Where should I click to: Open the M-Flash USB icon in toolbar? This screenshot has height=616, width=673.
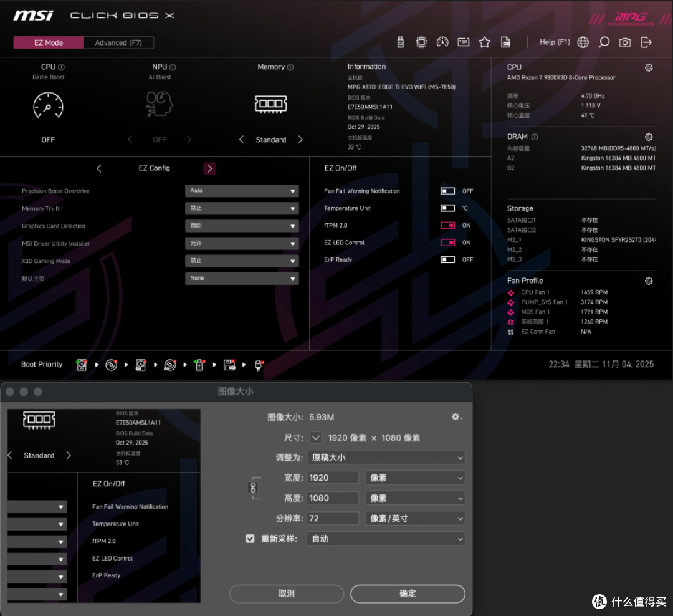coord(400,42)
